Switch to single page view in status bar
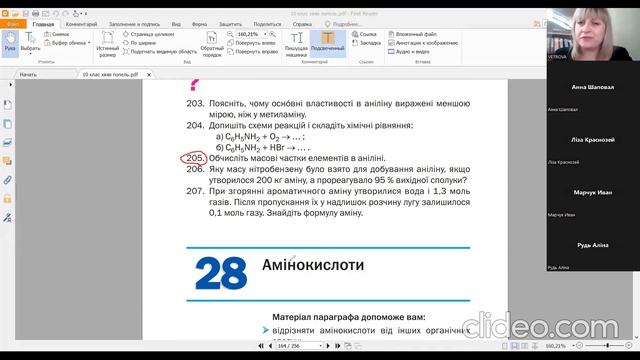 (x=505, y=346)
